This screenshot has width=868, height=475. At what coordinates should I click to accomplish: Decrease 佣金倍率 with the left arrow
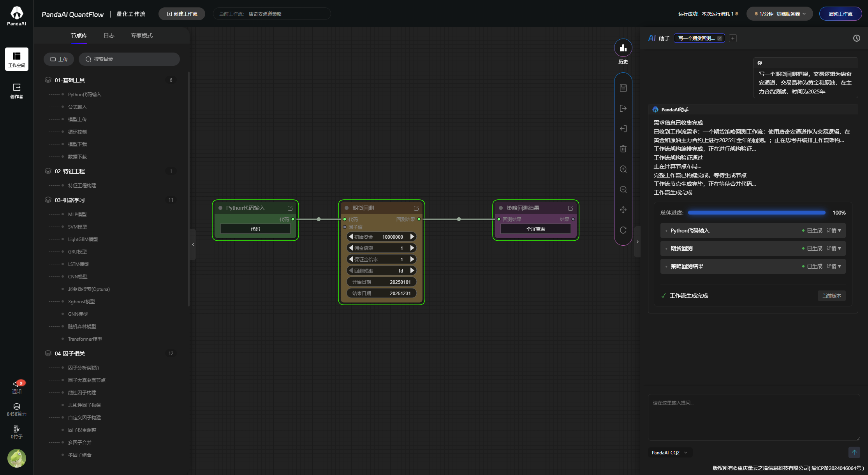pyautogui.click(x=351, y=248)
